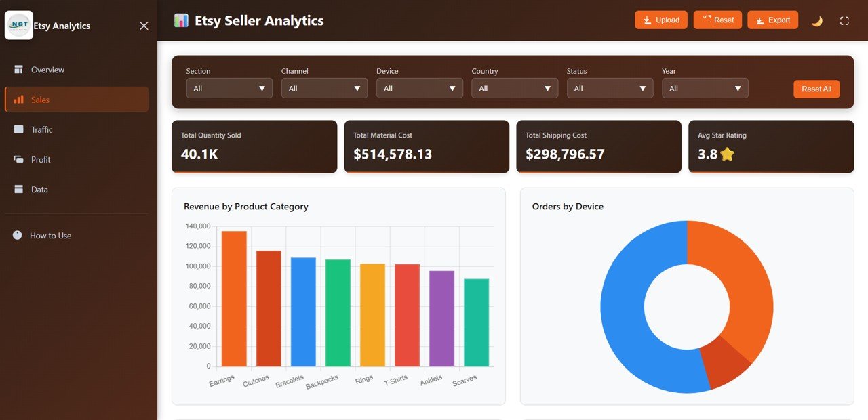Select the Device filter menu
Screen dimensions: 868x420
[419, 88]
